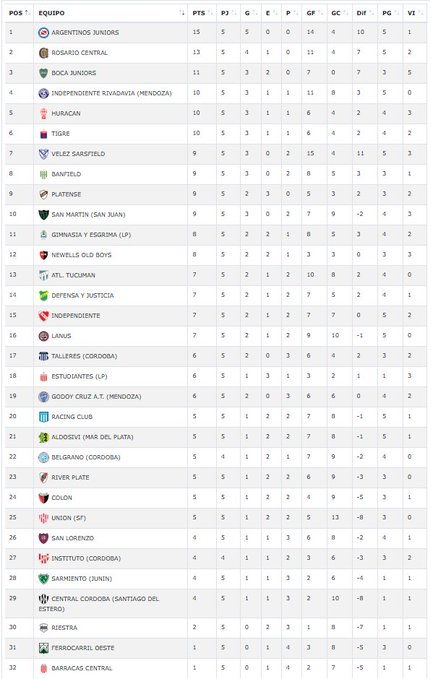
Task: Sort teams by EQUIPO column header
Action: [111, 13]
